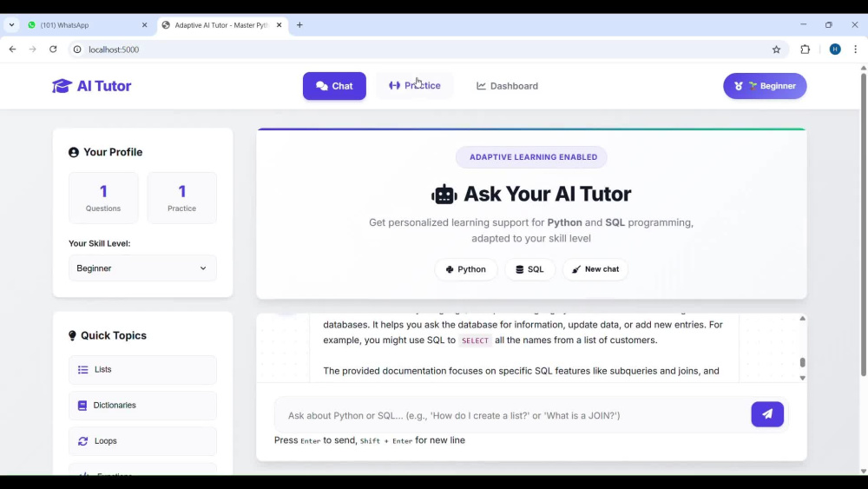This screenshot has height=489, width=868.
Task: Open the browser three-dot menu
Action: tap(855, 50)
